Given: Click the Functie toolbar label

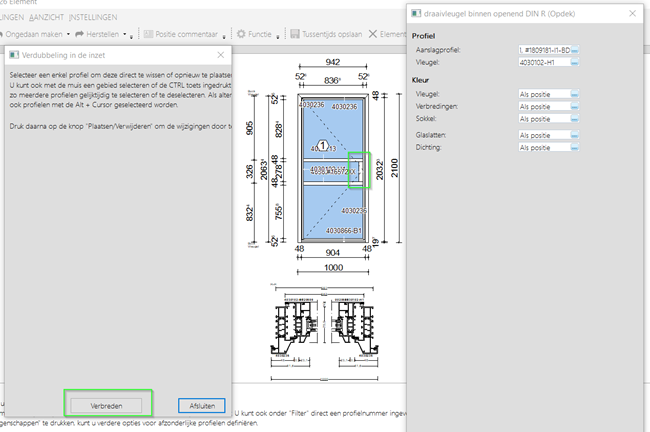Looking at the screenshot, I should 260,34.
